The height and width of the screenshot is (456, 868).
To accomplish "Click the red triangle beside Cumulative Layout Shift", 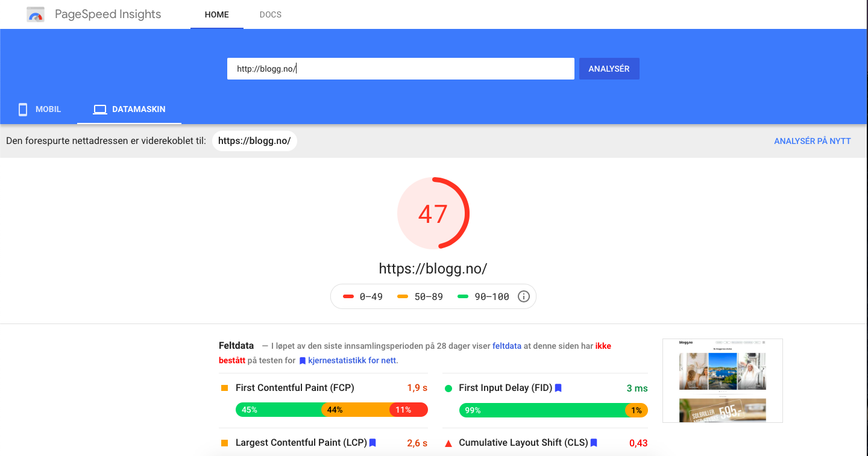I will [448, 443].
